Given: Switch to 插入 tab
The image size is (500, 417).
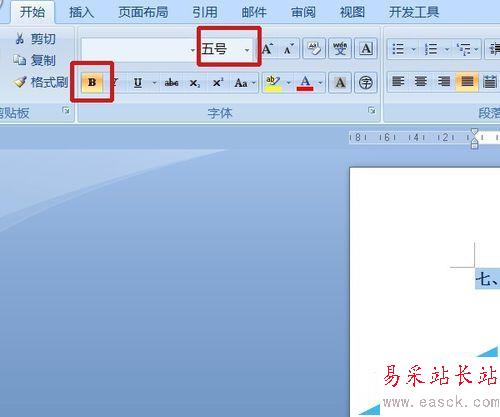Looking at the screenshot, I should 82,12.
